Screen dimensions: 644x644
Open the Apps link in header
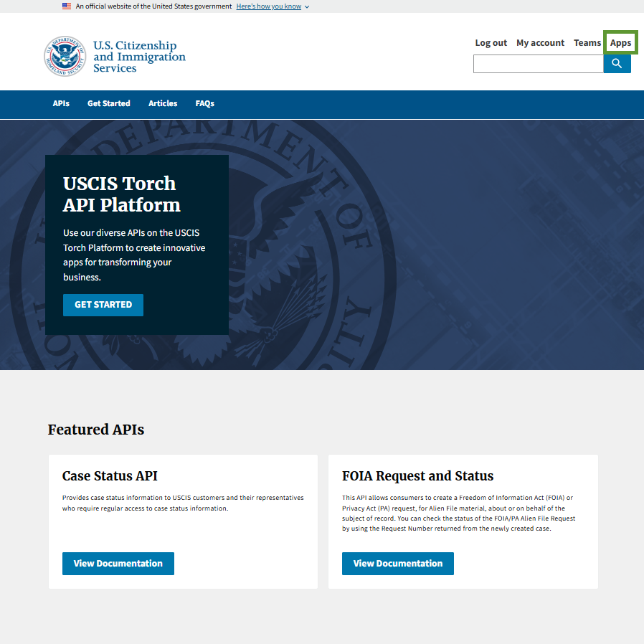click(620, 43)
